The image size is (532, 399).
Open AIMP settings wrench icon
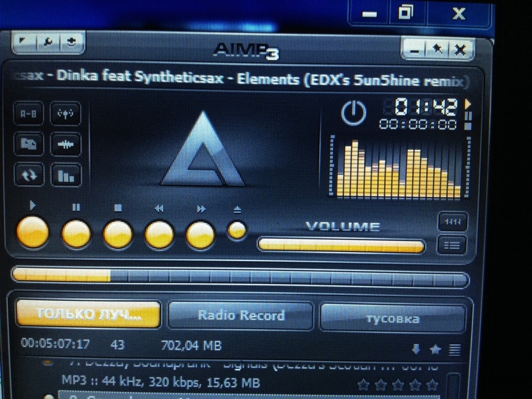[x=48, y=42]
